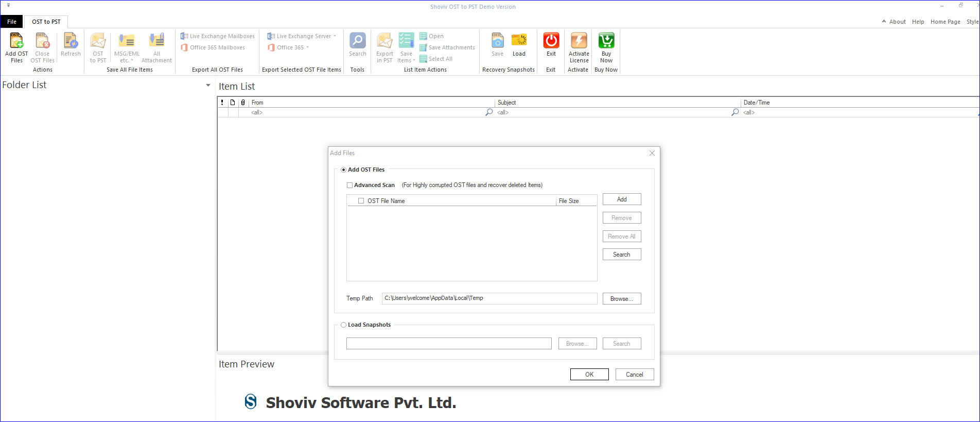Image resolution: width=980 pixels, height=422 pixels.
Task: Click the Add button in Add Files dialog
Action: pyautogui.click(x=622, y=199)
